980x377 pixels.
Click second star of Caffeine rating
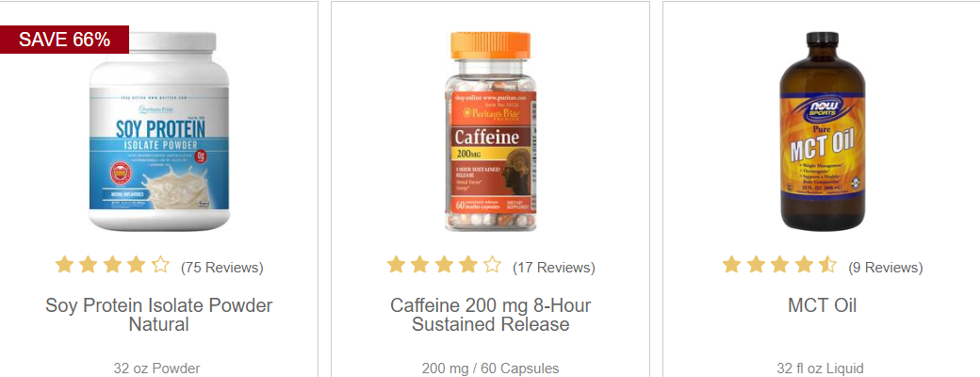coord(420,265)
